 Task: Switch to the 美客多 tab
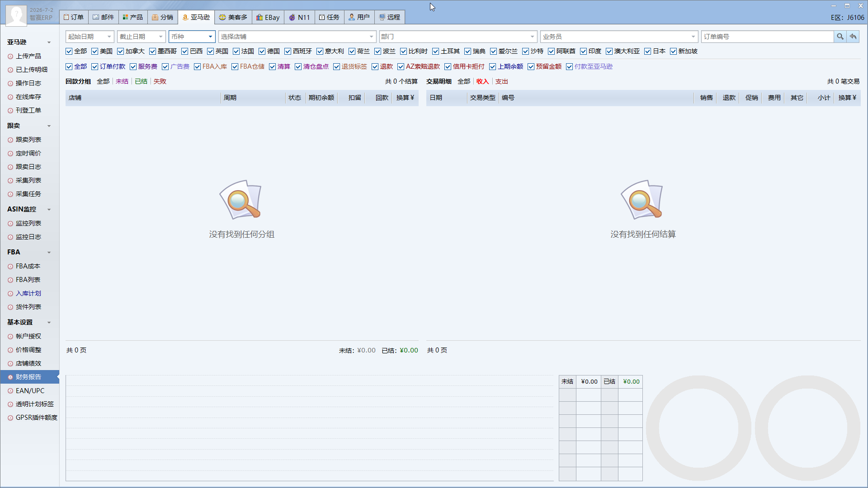pyautogui.click(x=233, y=17)
